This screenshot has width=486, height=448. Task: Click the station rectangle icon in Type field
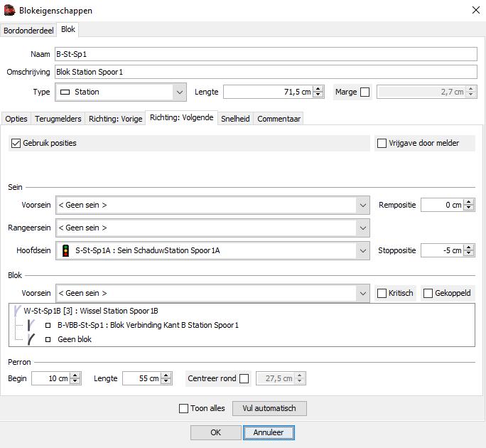[65, 92]
